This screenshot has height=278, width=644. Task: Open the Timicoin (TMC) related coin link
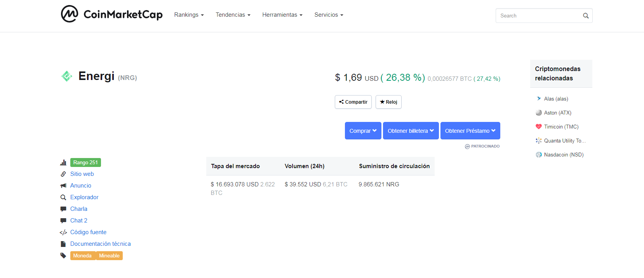[561, 127]
